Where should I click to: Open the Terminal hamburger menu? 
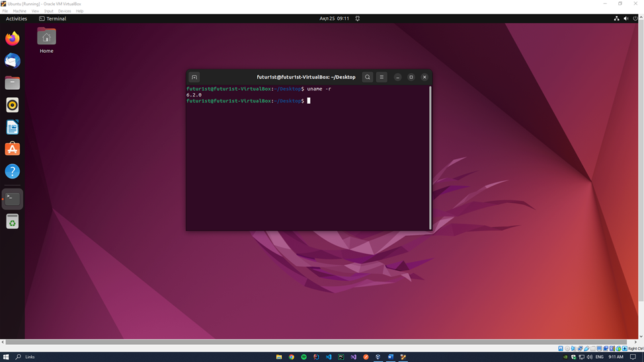click(x=382, y=77)
